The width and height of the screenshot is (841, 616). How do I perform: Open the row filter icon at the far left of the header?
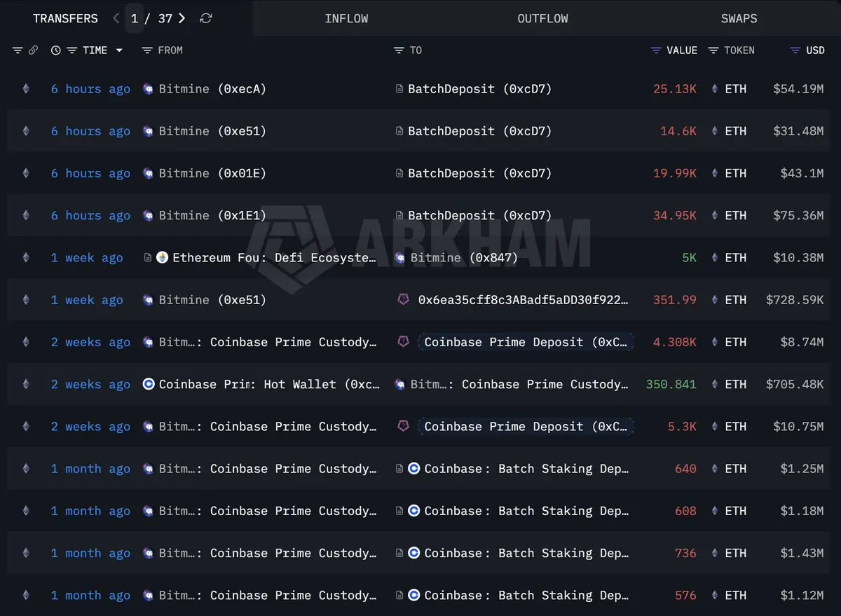click(x=18, y=50)
